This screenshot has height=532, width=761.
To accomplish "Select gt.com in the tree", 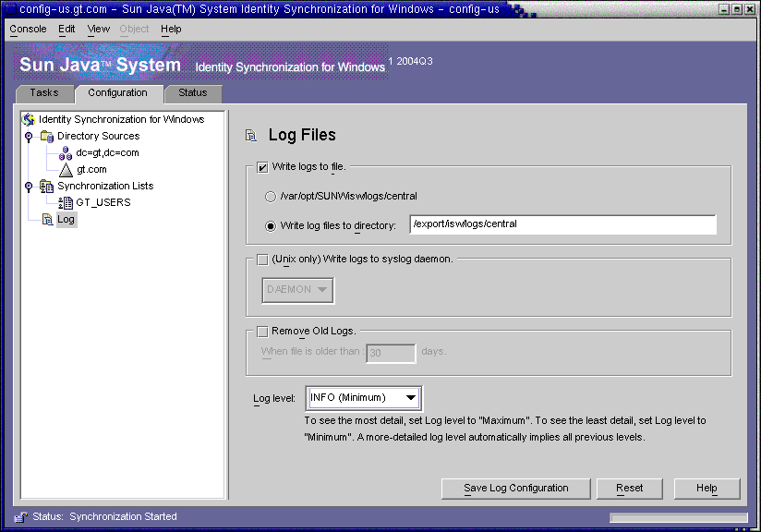I will 91,170.
